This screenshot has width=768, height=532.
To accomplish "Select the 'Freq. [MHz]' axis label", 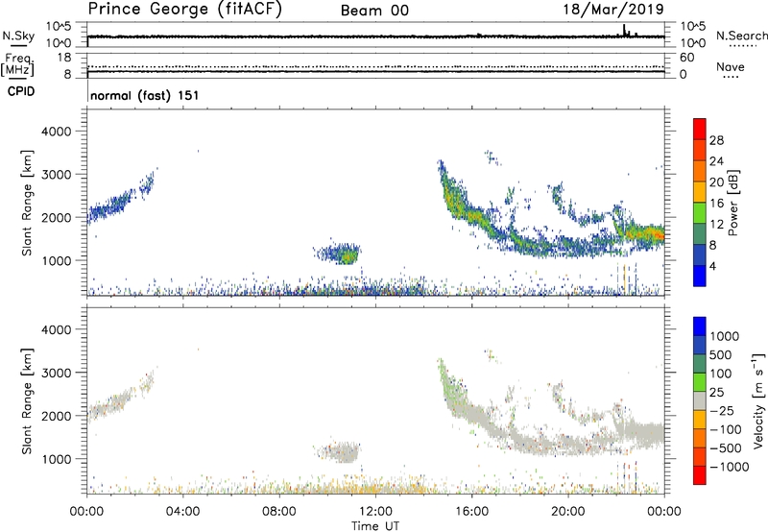I will 18,65.
